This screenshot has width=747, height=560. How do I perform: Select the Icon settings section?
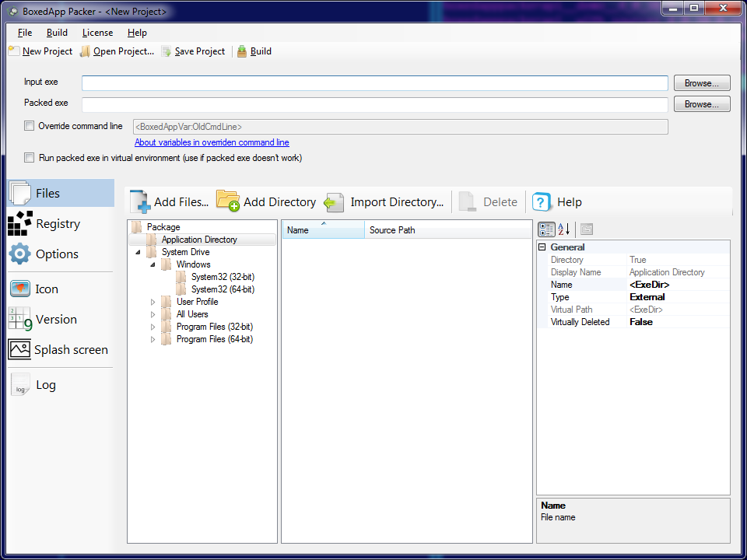[x=46, y=289]
